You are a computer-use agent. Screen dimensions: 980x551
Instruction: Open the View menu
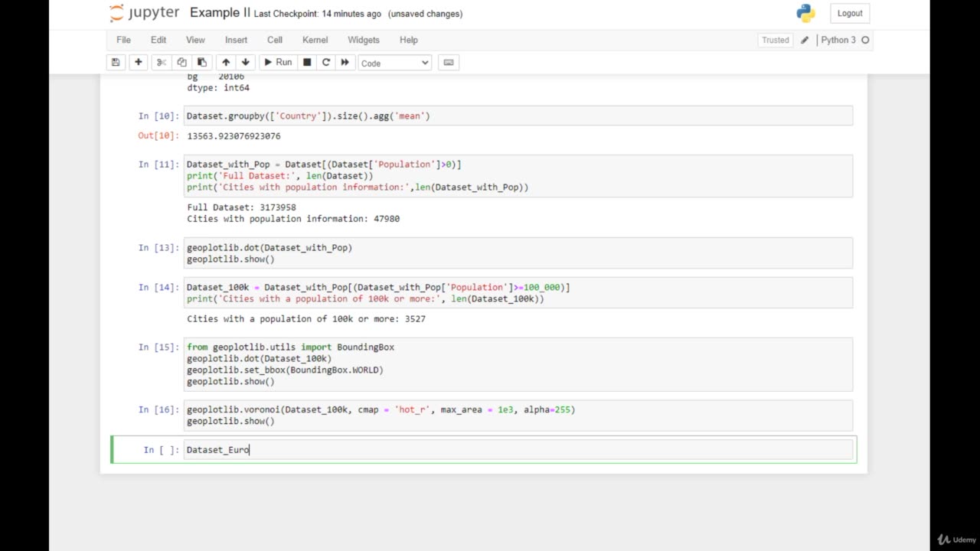[195, 40]
